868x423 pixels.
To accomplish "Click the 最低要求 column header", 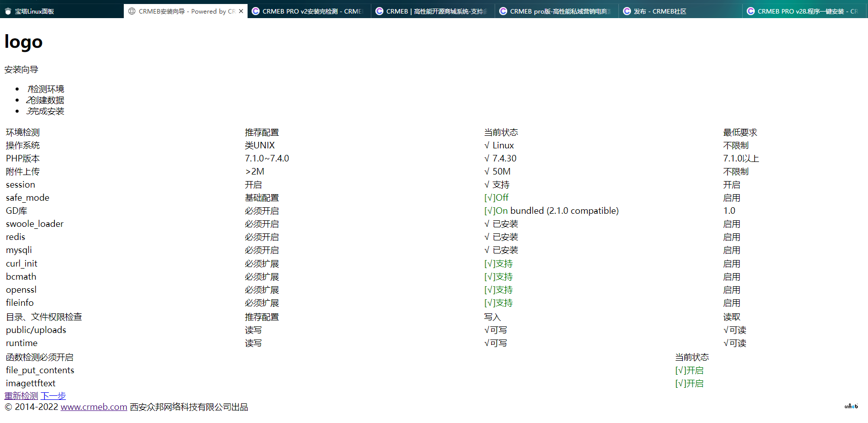I will (x=740, y=132).
